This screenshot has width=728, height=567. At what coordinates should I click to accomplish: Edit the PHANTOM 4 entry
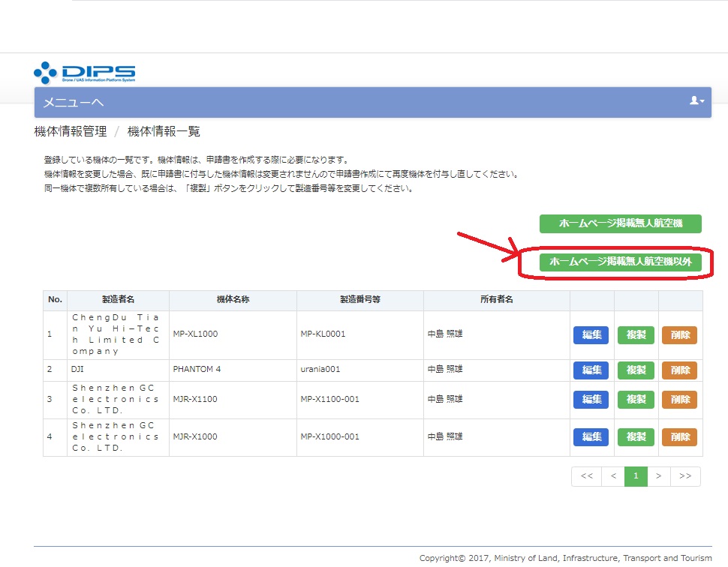pos(591,370)
